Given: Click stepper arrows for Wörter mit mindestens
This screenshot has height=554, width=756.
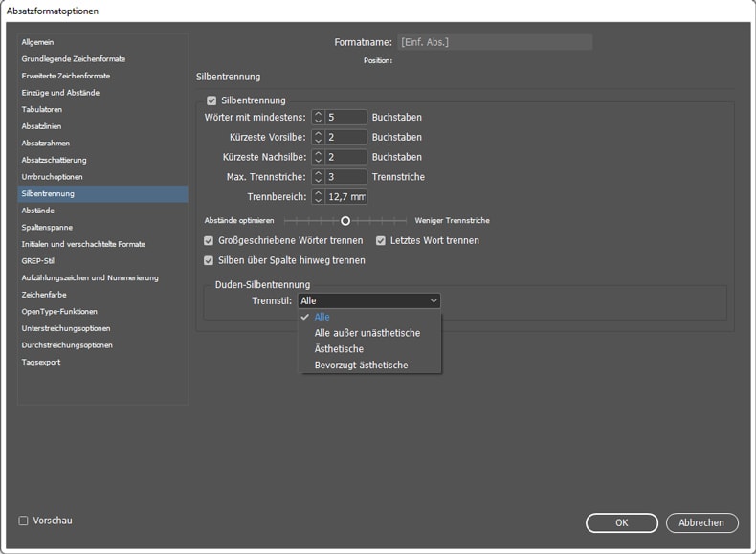Looking at the screenshot, I should click(319, 118).
